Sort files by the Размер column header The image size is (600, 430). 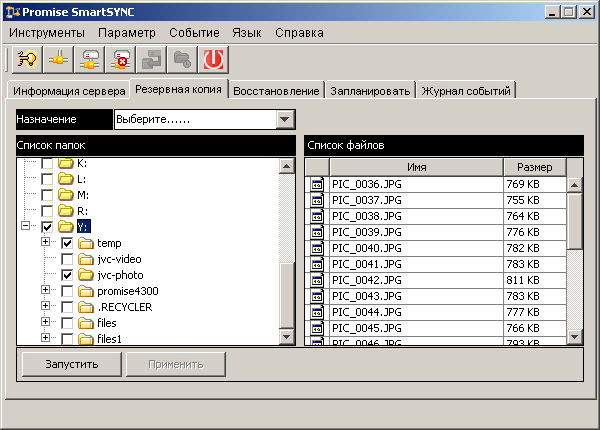[x=535, y=167]
